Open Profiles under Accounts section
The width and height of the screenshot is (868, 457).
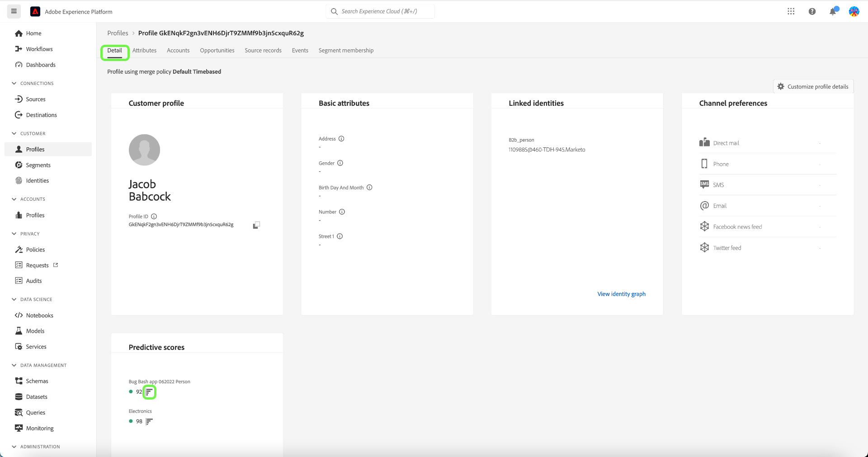click(48, 216)
